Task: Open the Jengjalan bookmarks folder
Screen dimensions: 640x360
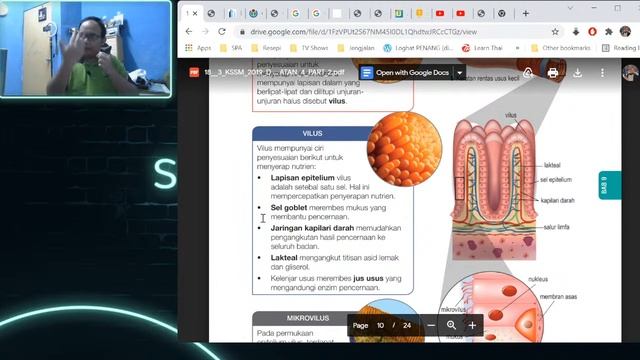Action: pos(356,48)
